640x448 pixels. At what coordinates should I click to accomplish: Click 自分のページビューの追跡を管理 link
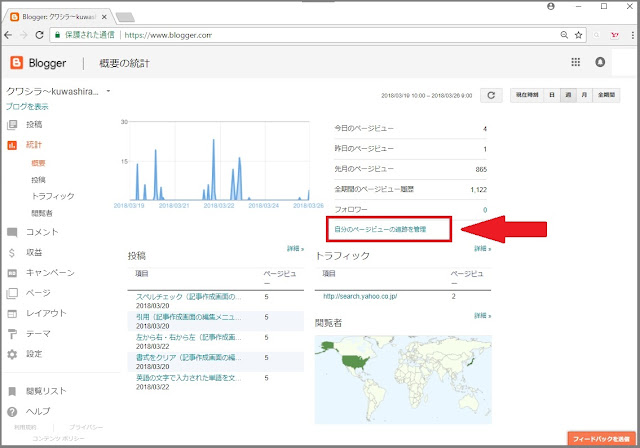pos(380,229)
